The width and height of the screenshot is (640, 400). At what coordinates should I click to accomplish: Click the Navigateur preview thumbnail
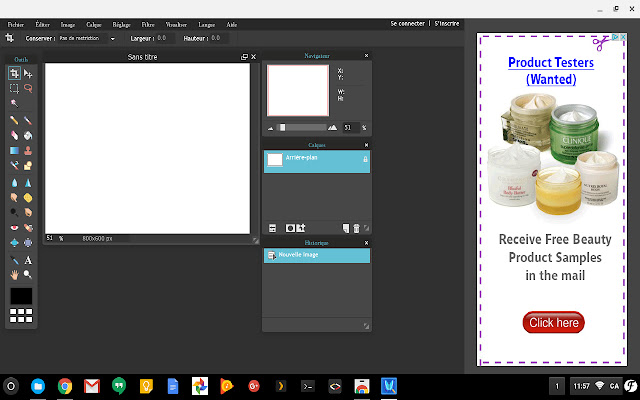pos(298,91)
